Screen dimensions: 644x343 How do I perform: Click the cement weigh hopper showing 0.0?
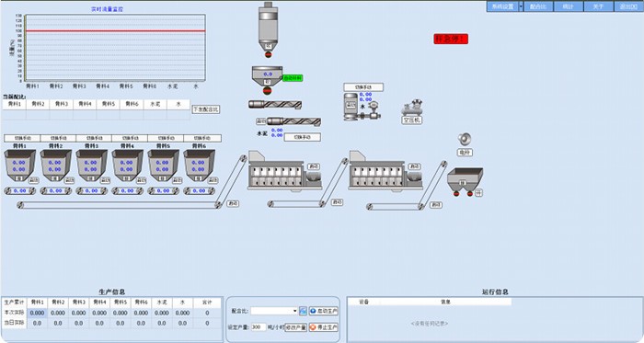click(267, 76)
